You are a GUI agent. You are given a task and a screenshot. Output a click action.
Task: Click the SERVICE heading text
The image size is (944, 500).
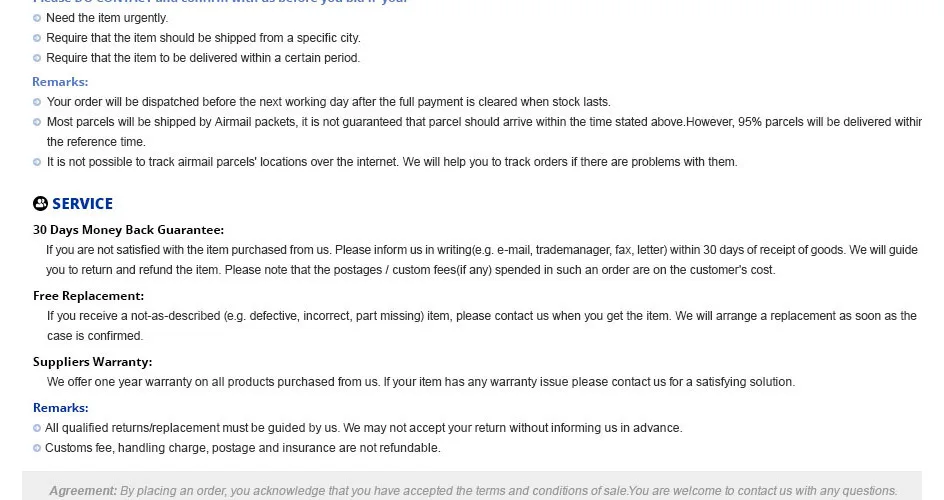pyautogui.click(x=82, y=204)
